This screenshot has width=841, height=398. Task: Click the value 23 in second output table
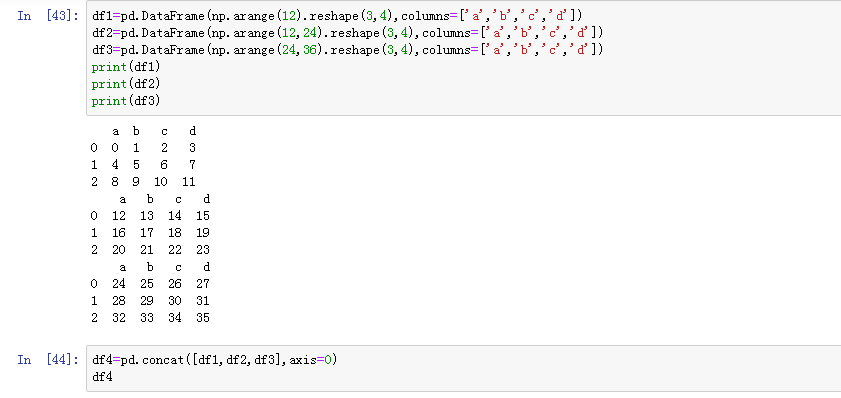pos(203,250)
